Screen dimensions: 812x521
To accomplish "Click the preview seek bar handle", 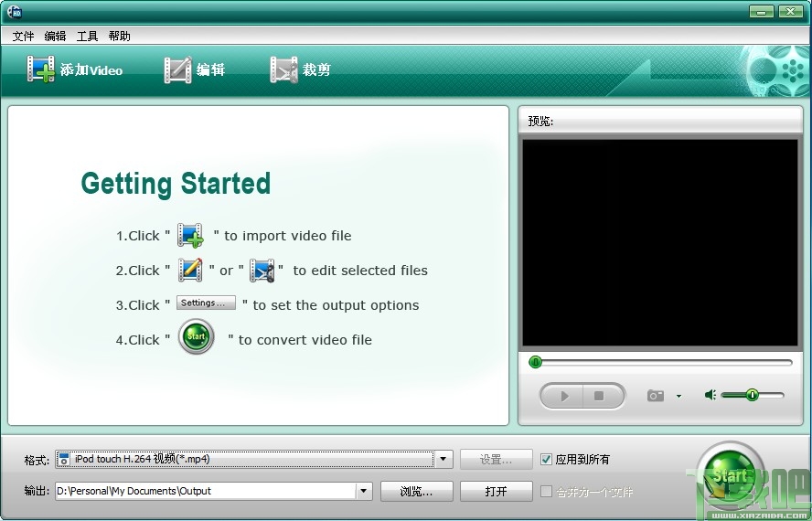I will 536,362.
